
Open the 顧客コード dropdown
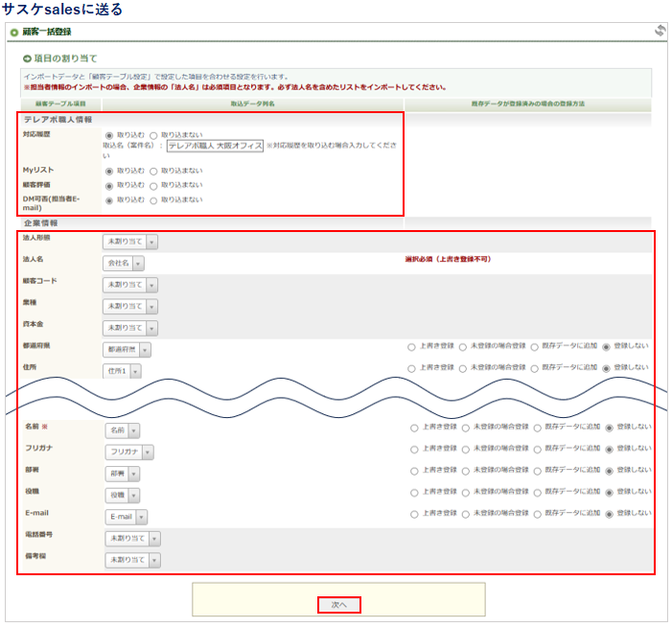point(130,285)
